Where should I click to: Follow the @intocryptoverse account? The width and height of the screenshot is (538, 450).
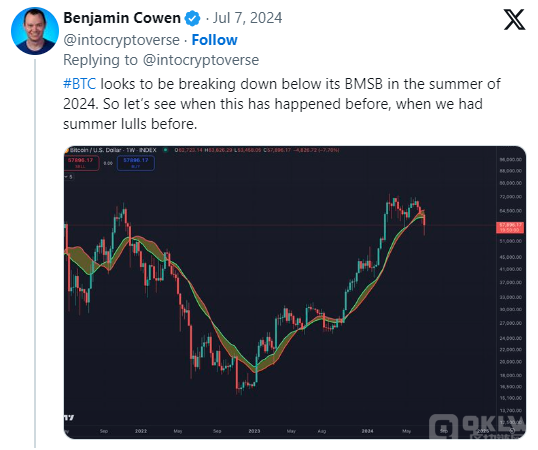(214, 40)
